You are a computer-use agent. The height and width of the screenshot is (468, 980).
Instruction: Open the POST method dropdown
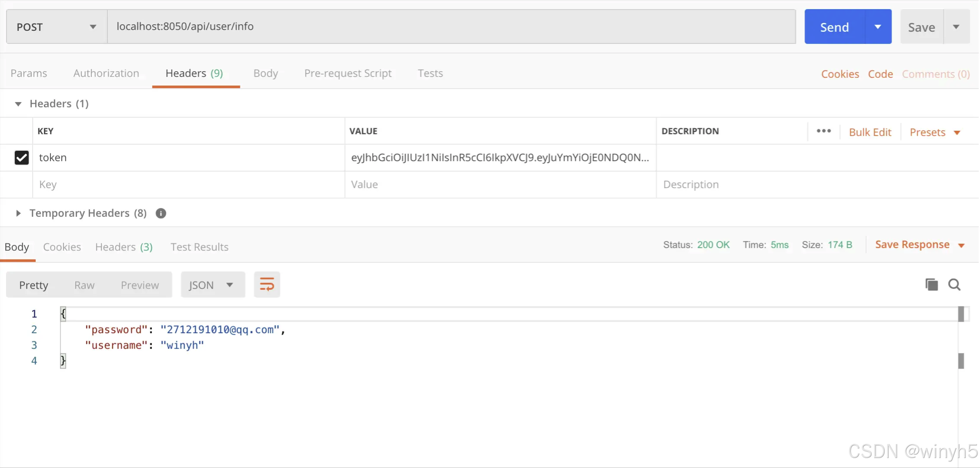point(57,27)
